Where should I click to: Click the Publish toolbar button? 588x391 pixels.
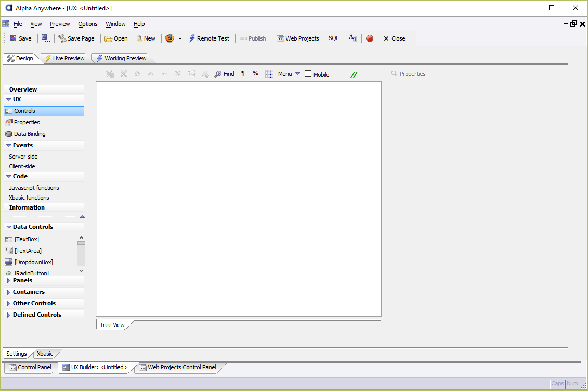click(x=253, y=38)
